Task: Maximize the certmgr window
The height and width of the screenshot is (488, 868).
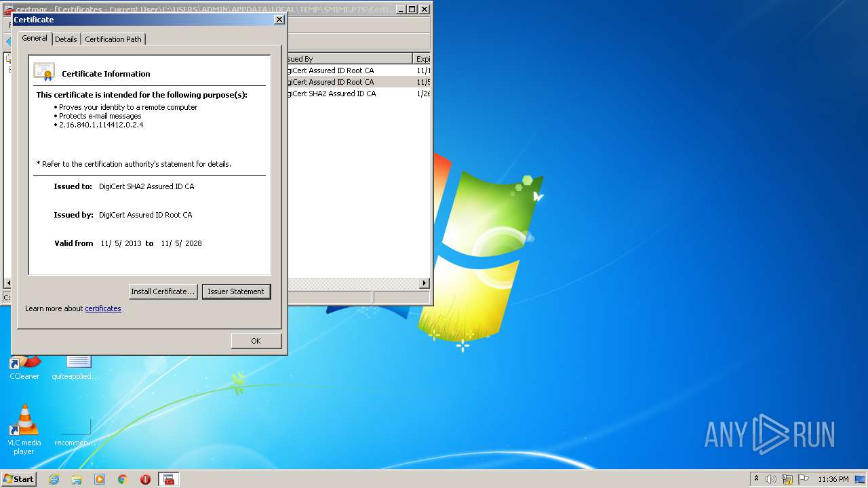Action: pos(412,9)
